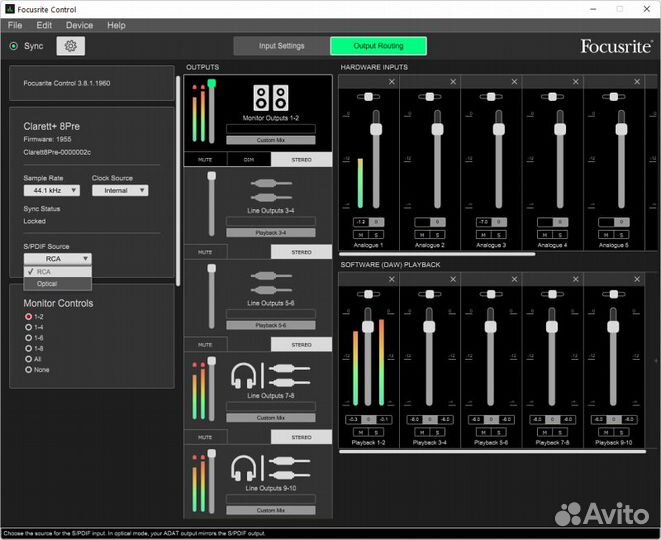The width and height of the screenshot is (661, 540).
Task: Click the Focusrite Control app icon in title bar
Action: (10, 9)
